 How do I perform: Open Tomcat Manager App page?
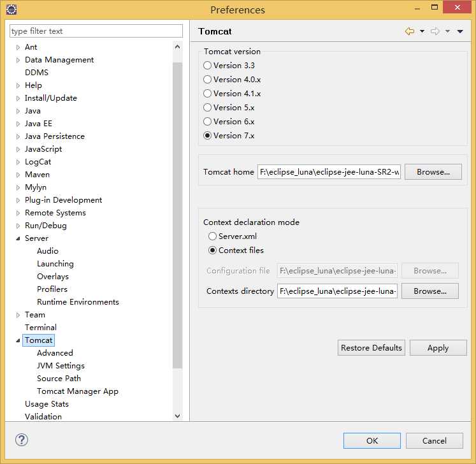(x=77, y=391)
